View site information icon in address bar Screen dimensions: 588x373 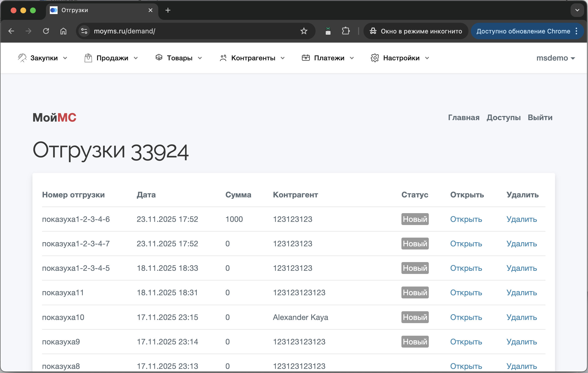[x=84, y=31]
